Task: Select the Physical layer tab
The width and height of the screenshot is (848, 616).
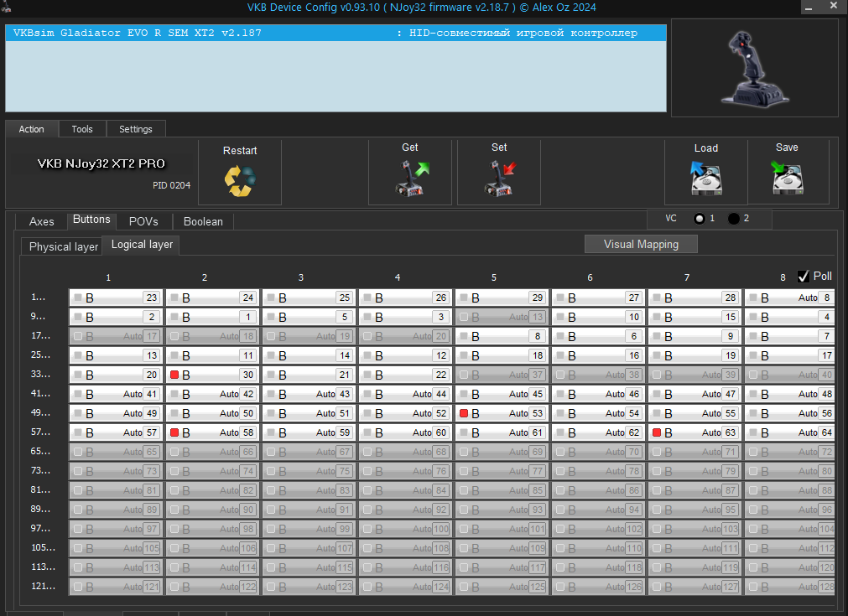Action: (x=63, y=247)
